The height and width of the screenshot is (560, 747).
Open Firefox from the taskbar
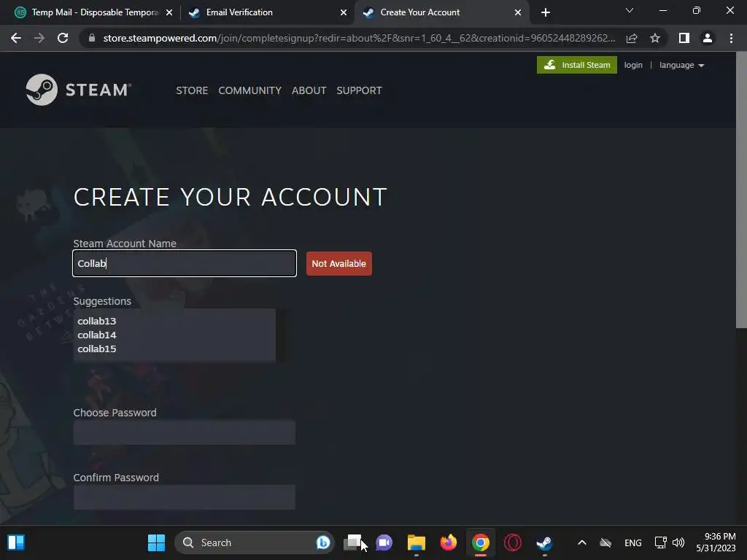click(449, 542)
